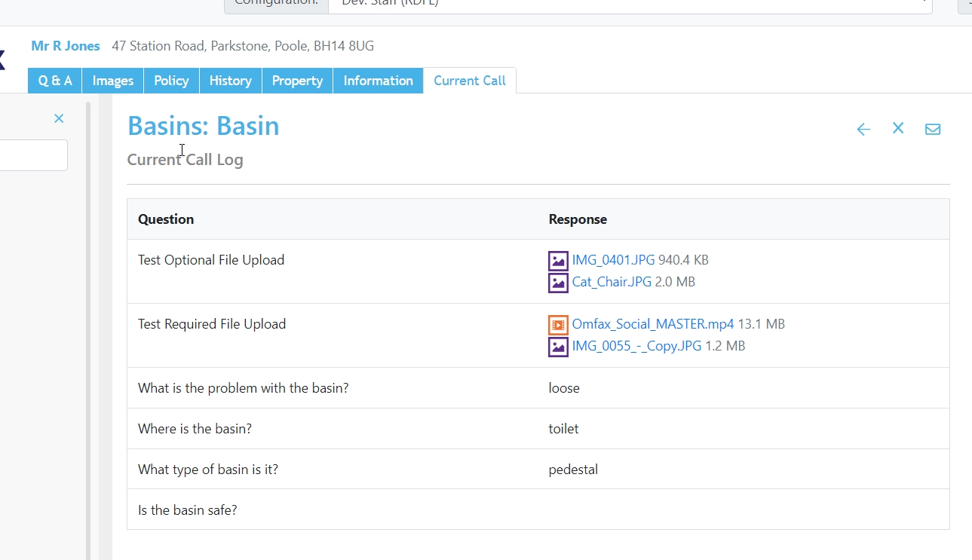Expand the Configuration dropdown
The height and width of the screenshot is (560, 972).
pyautogui.click(x=630, y=5)
